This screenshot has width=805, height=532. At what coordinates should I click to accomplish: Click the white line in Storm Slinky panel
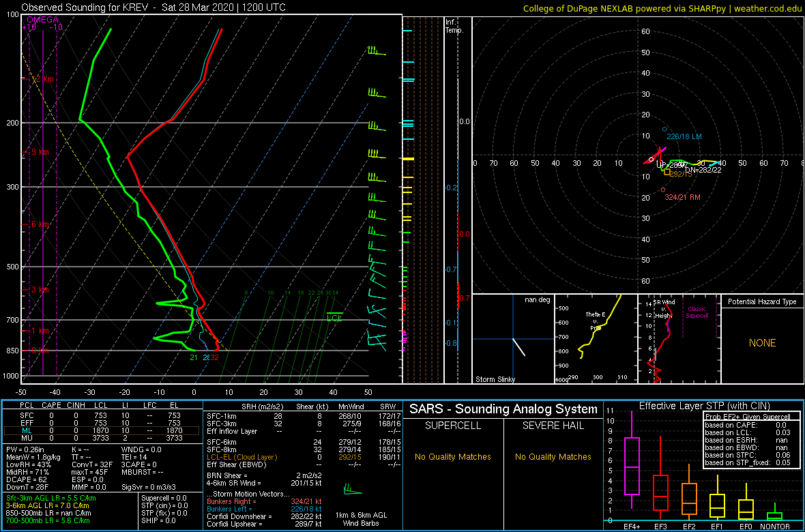[x=519, y=347]
